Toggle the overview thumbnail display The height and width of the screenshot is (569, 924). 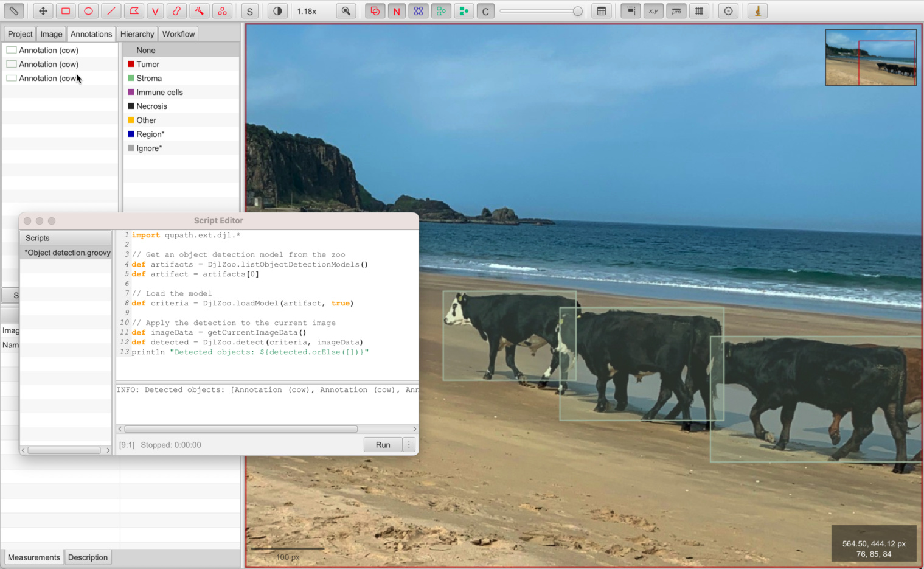631,11
